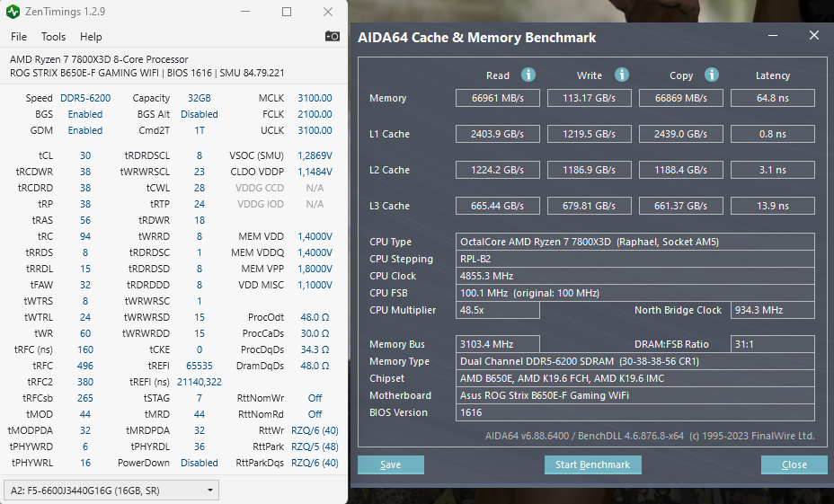Screen dimensions: 834x504
Task: Click the Capacity value 32GB
Action: [x=199, y=98]
